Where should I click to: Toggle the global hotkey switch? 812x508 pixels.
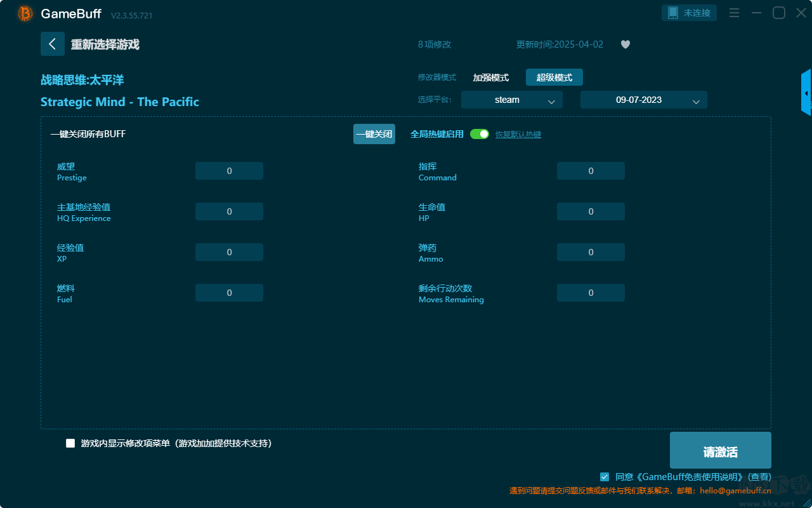click(x=480, y=134)
